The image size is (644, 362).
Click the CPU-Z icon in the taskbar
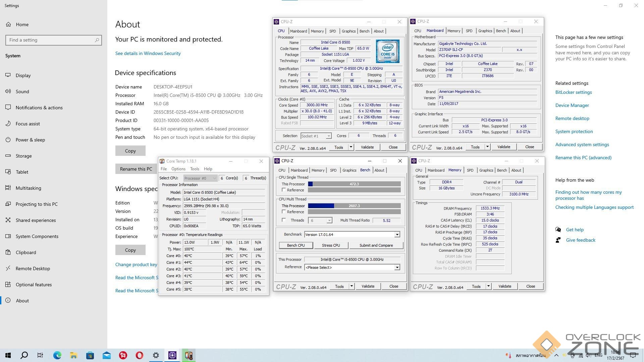(172, 355)
